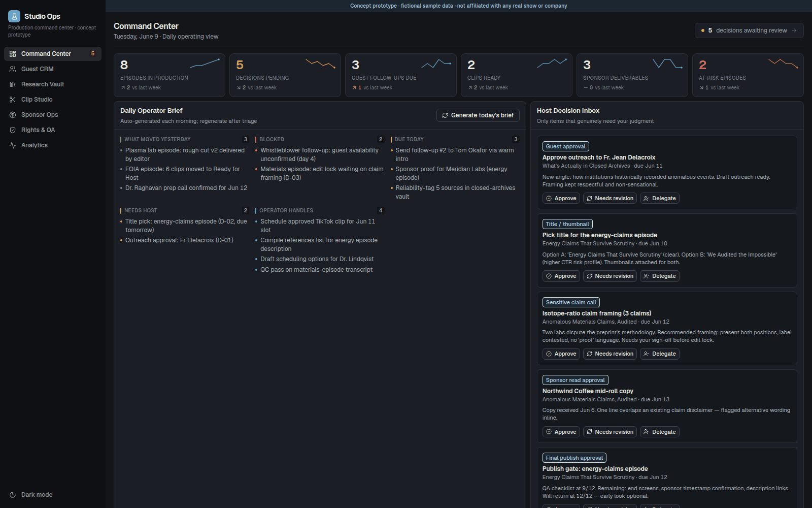Click check icon on Fr. Jean Delacroix Approve

[x=549, y=199]
